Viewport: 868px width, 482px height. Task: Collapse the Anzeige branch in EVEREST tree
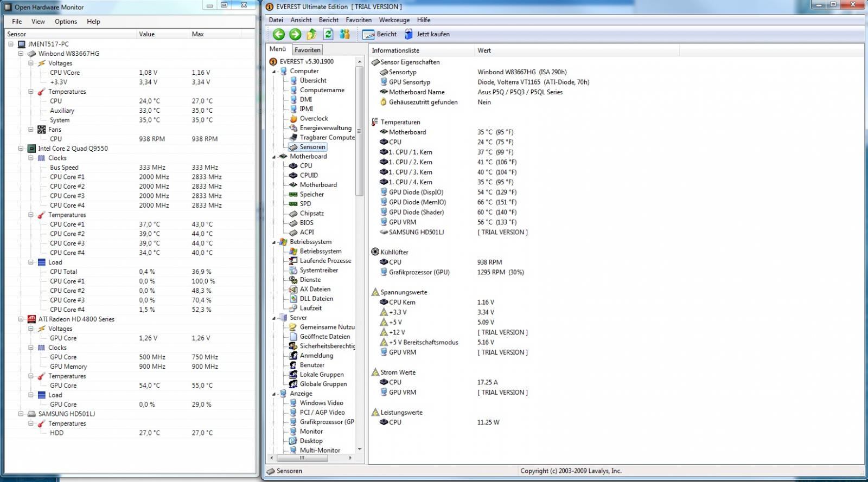pyautogui.click(x=274, y=394)
